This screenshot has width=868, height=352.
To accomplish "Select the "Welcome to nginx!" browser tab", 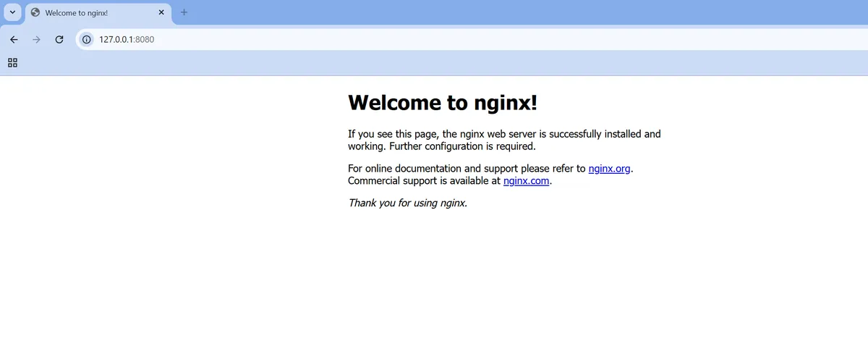I will click(94, 13).
